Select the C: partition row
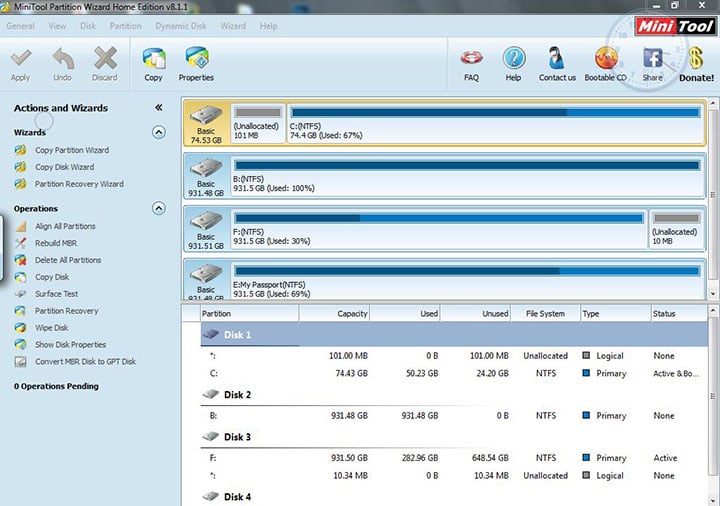 454,374
